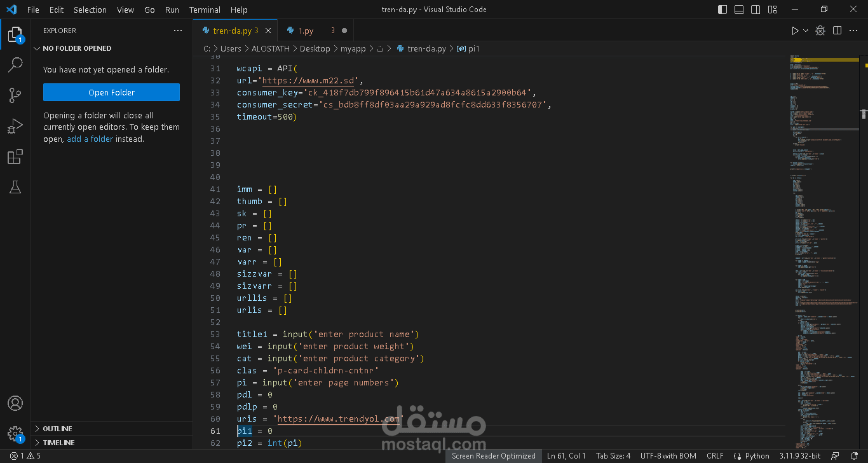
Task: Run the Python file with play icon
Action: [794, 31]
